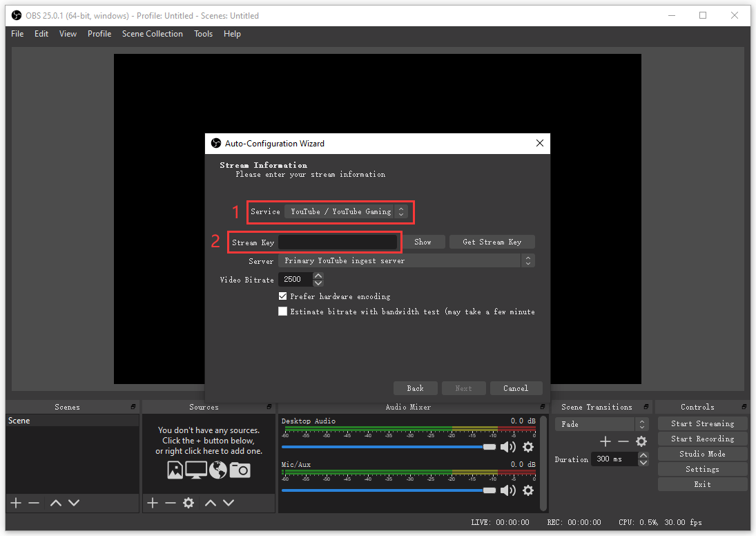Click Start Recording in Controls
Image resolution: width=756 pixels, height=536 pixels.
pos(702,439)
